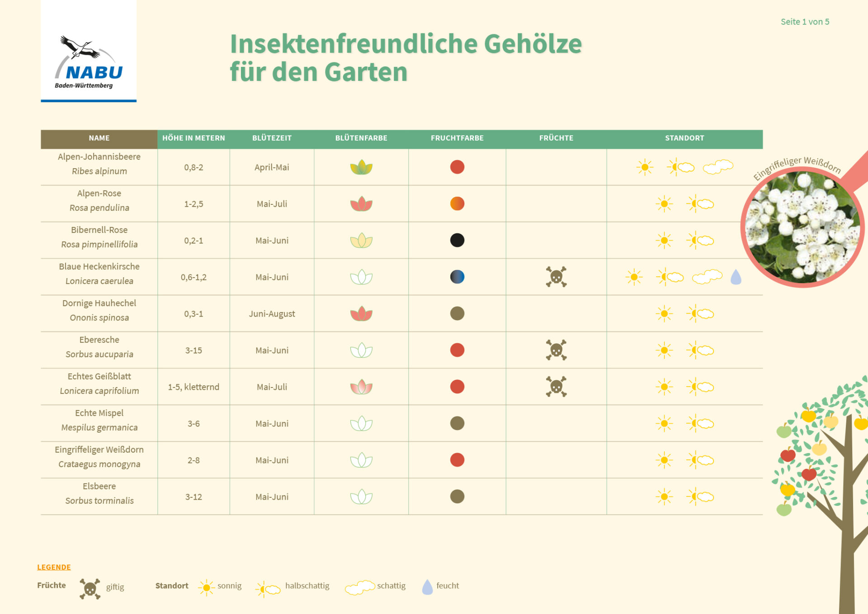868x614 pixels.
Task: Click the red fruit dot for Eingriffeliger Weißdorn
Action: coord(457,460)
